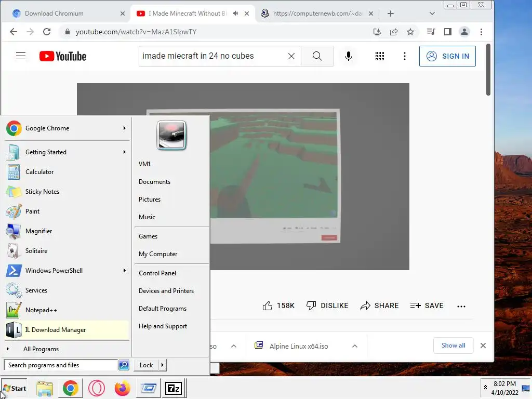Open Windows PowerShell entry
532x399 pixels.
click(66, 270)
